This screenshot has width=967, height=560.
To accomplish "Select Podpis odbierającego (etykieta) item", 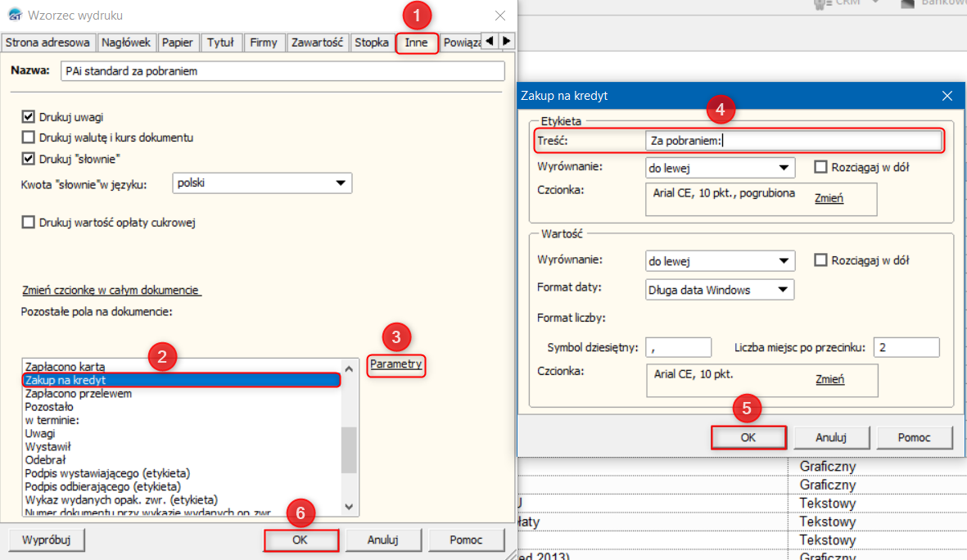I will pyautogui.click(x=182, y=486).
